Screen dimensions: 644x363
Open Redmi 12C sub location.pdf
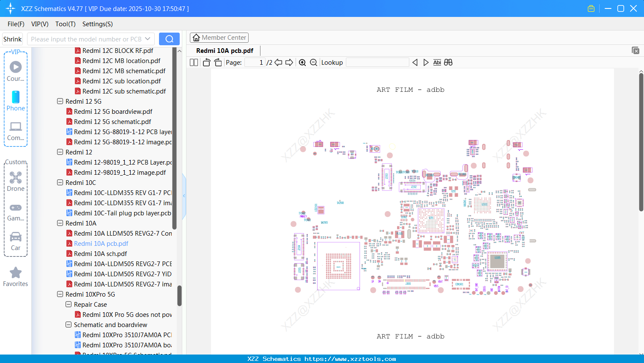(x=121, y=81)
